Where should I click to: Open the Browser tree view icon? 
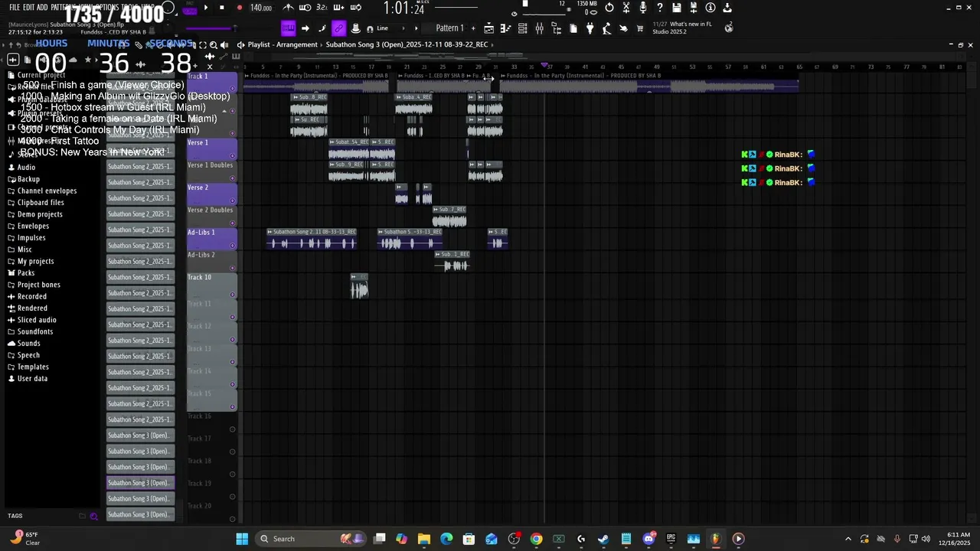click(x=557, y=28)
